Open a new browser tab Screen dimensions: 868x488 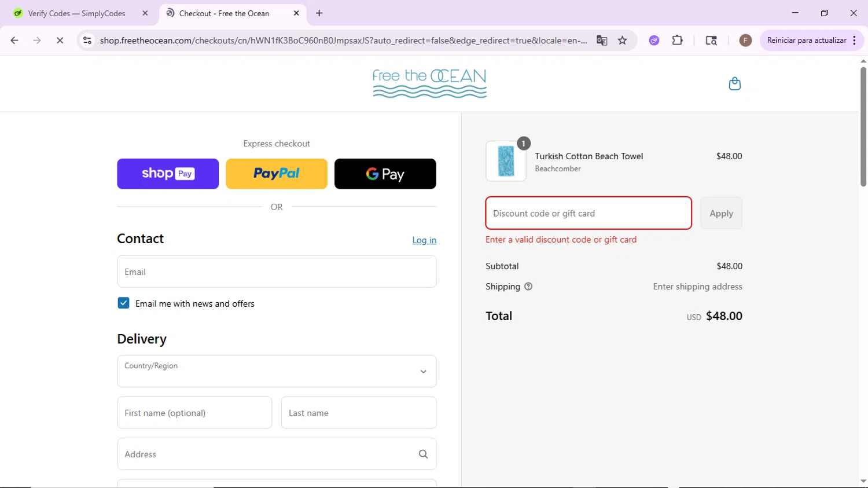319,13
